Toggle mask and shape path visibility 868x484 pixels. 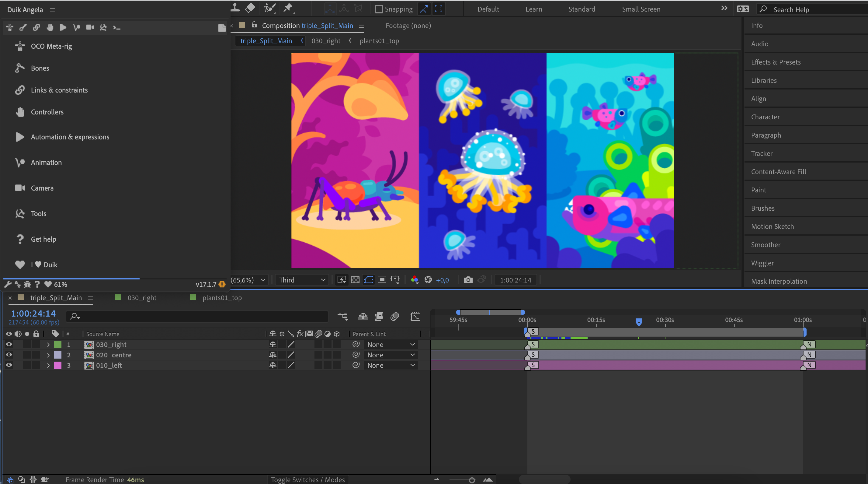[x=369, y=280]
